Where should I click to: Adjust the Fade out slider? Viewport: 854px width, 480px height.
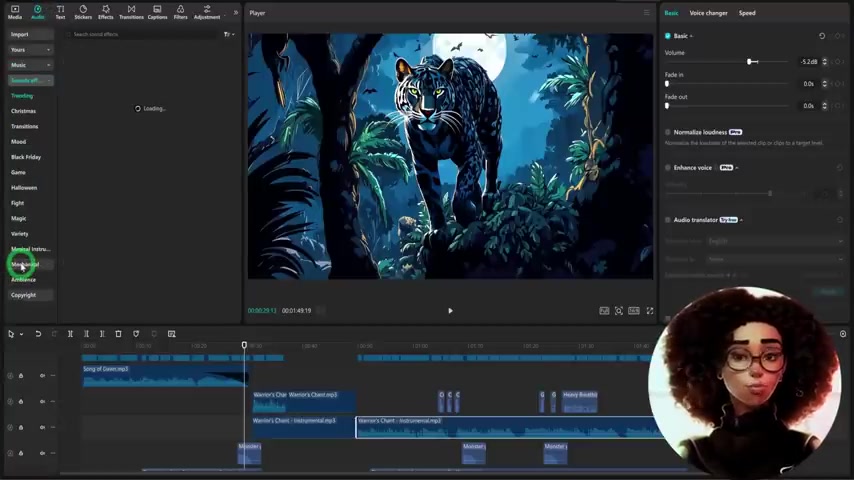727,106
